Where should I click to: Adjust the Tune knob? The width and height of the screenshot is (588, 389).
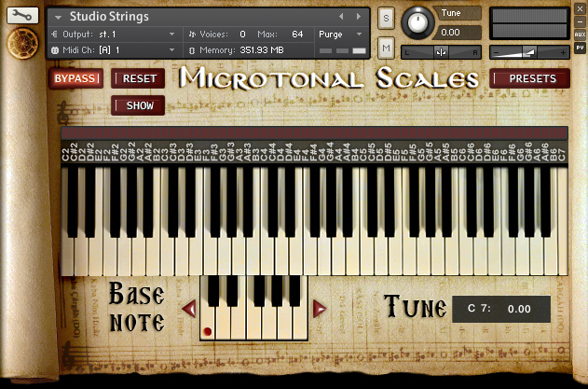(417, 22)
